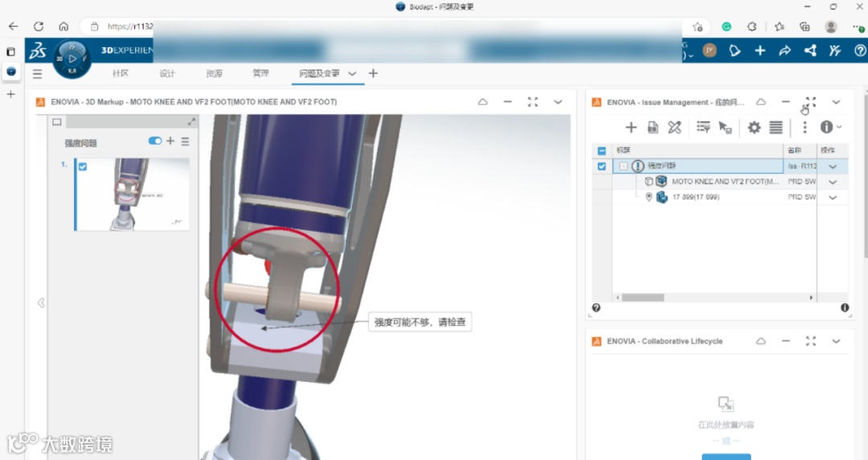
Task: Maximize the 3D Markup widget
Action: (533, 102)
